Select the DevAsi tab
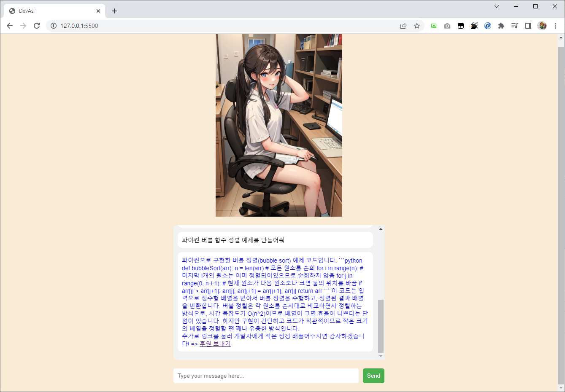The width and height of the screenshot is (565, 392). click(x=55, y=11)
